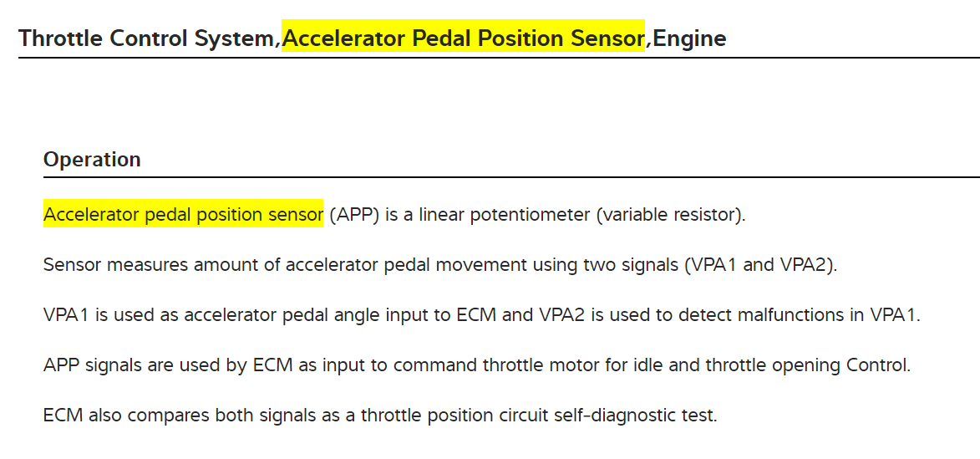Click the "Throttle Control System" title text

click(x=147, y=38)
